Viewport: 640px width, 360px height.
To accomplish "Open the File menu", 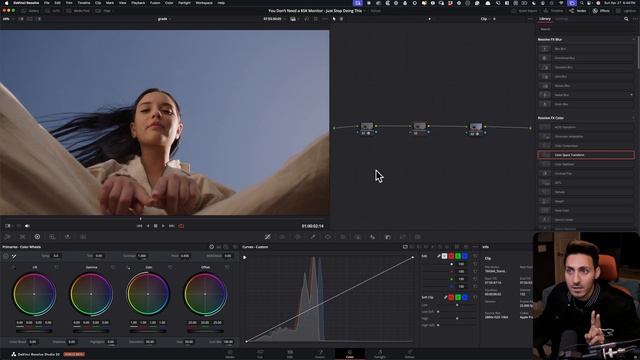I will click(x=47, y=3).
